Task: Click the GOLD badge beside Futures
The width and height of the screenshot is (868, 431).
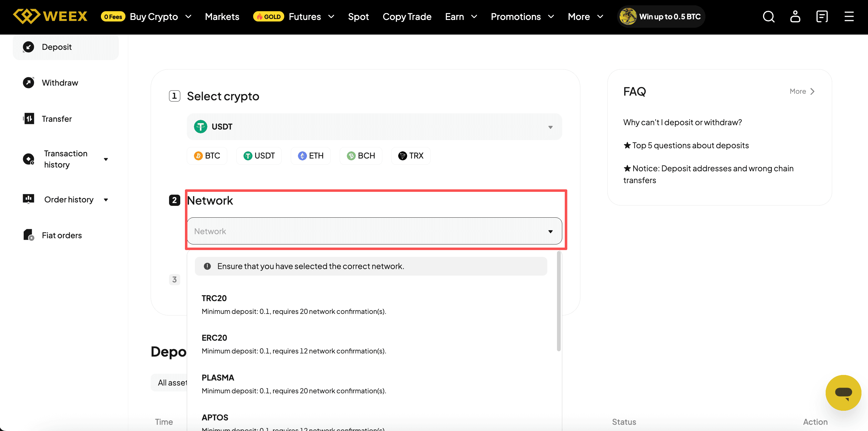Action: (269, 17)
